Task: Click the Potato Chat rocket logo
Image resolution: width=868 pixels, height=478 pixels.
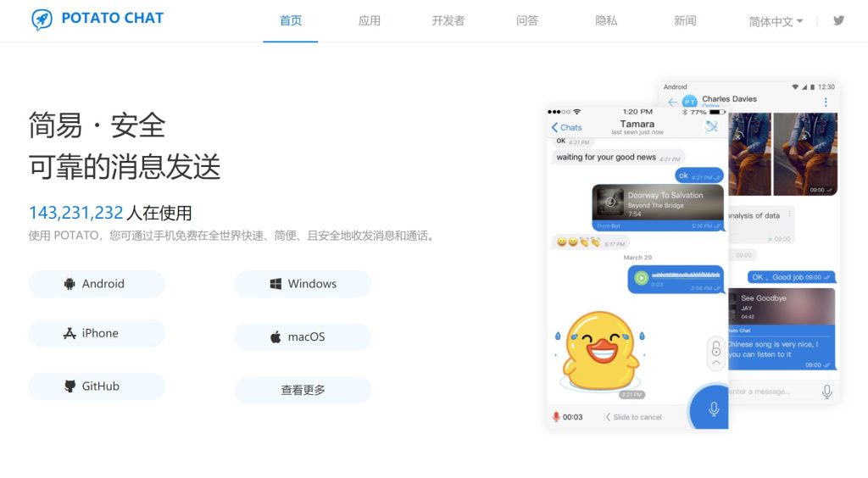Action: point(42,19)
